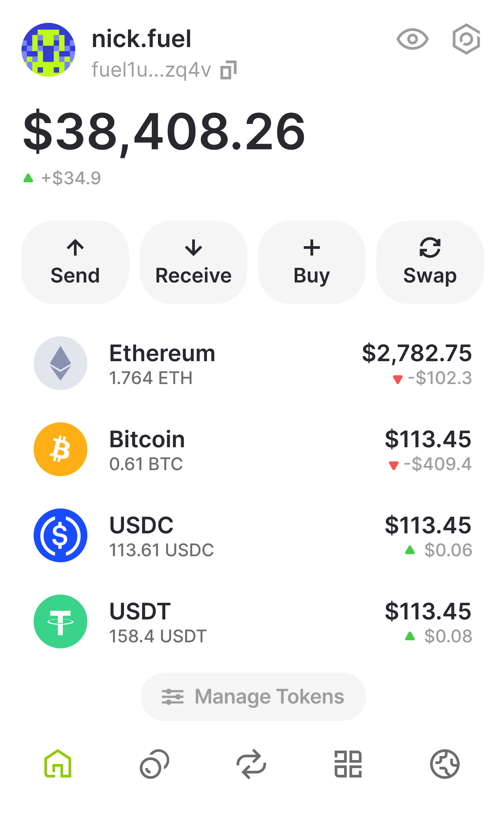This screenshot has height=834, width=504.
Task: Switch to the coins tab in bottom bar
Action: (154, 764)
